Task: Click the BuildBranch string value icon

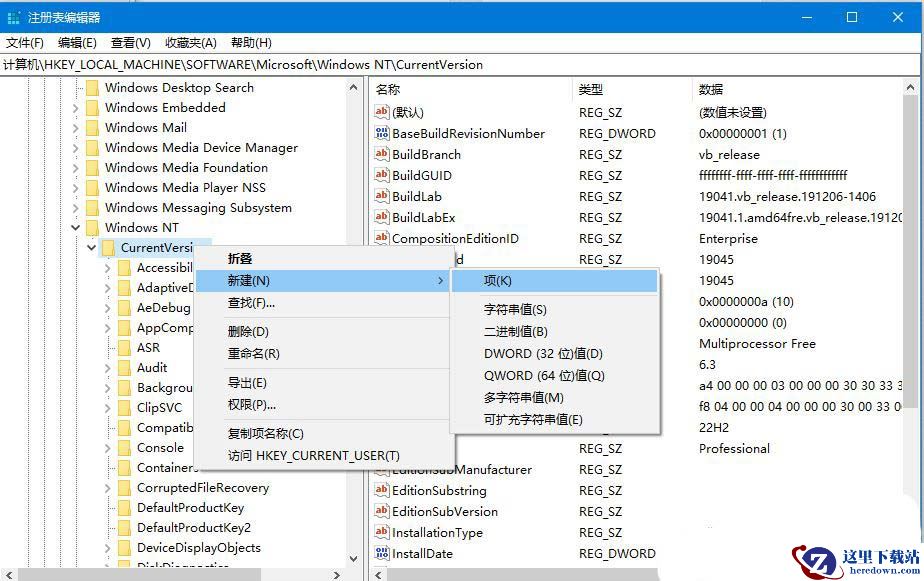Action: click(x=382, y=154)
